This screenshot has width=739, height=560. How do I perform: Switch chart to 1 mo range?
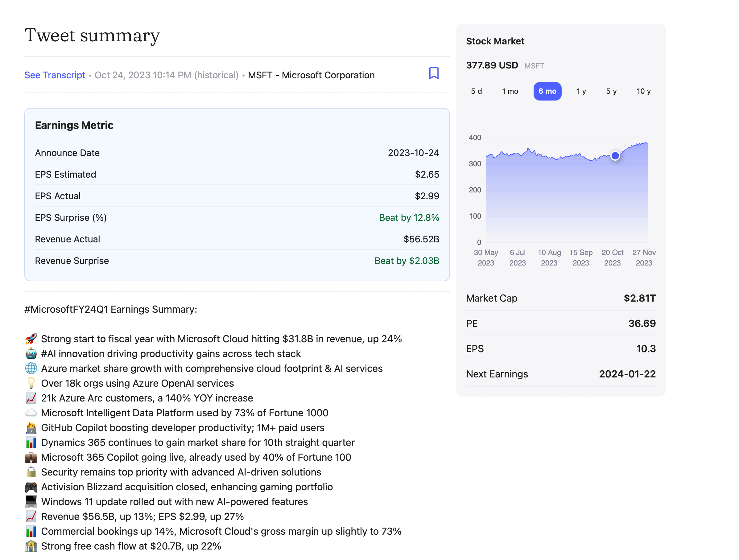pyautogui.click(x=510, y=91)
